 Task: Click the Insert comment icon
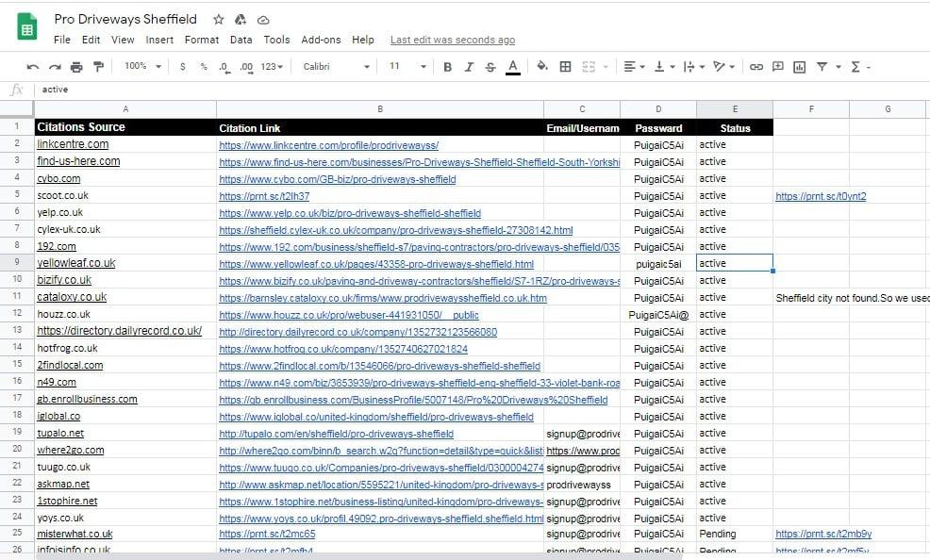click(x=778, y=67)
